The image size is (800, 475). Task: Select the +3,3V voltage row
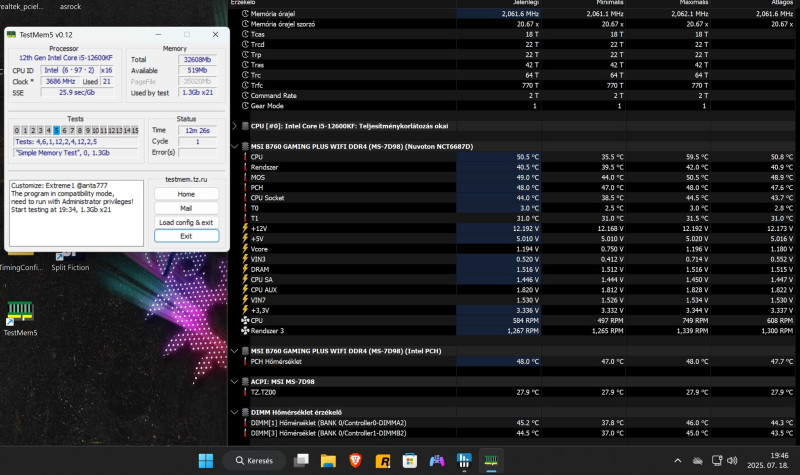click(514, 310)
